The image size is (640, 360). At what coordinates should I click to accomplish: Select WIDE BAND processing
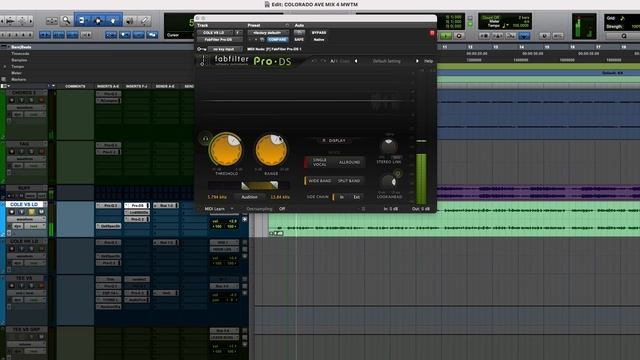[x=320, y=181]
